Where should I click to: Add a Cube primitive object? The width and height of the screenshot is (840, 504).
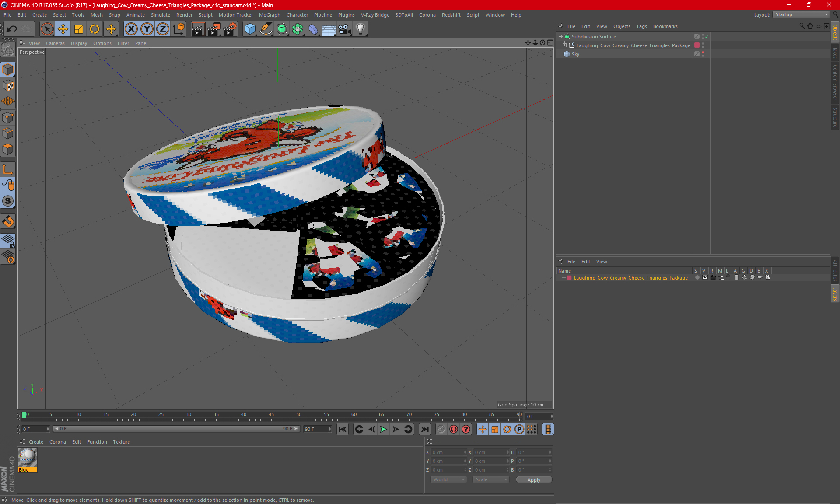click(250, 29)
